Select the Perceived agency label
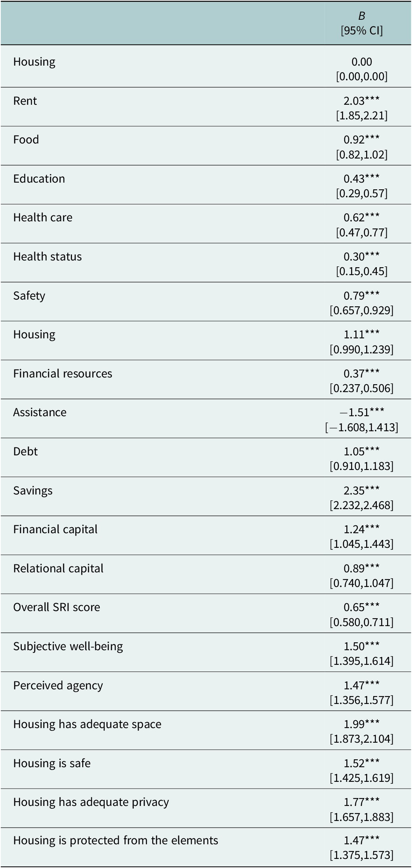The image size is (412, 868). pos(58,685)
